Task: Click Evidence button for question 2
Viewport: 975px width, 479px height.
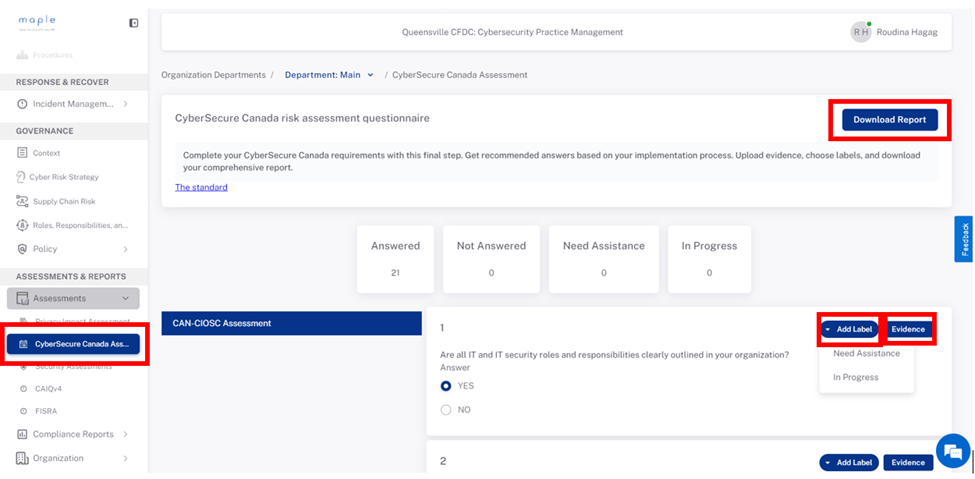Action: click(x=908, y=462)
